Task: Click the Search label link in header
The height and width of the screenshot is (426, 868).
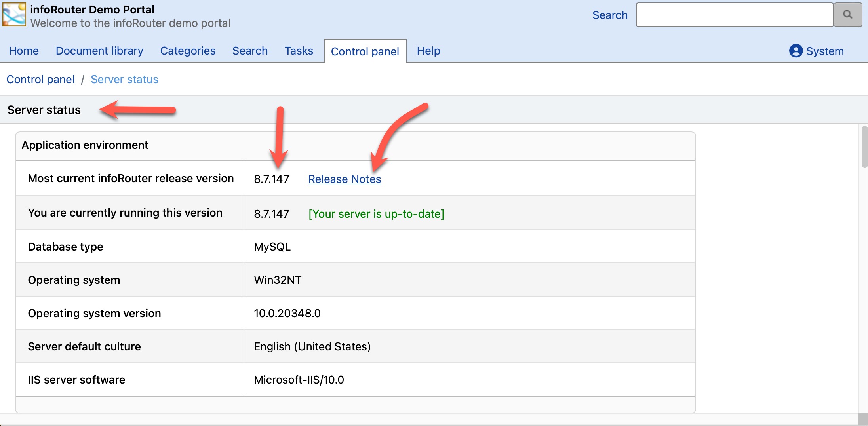Action: coord(610,15)
